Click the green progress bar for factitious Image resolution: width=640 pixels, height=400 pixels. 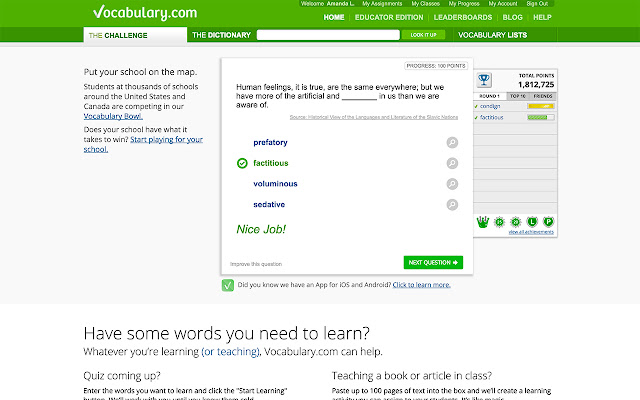click(540, 117)
